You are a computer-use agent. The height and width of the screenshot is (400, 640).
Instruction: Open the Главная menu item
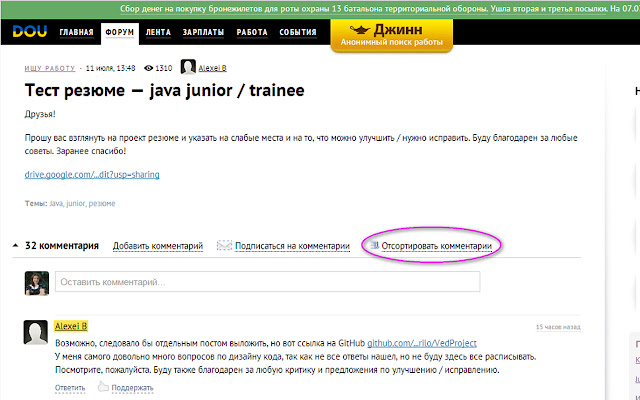click(76, 32)
